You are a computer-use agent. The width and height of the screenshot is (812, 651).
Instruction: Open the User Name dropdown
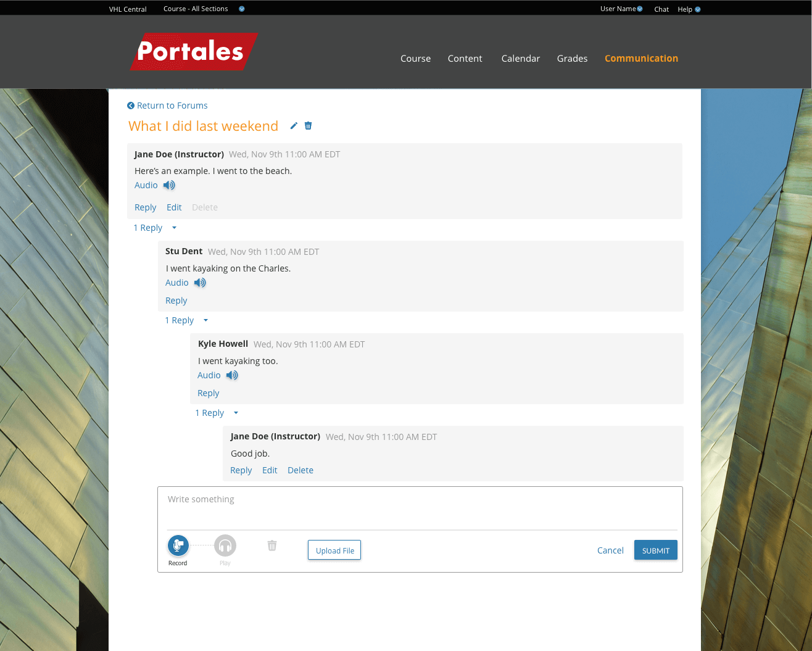(621, 9)
